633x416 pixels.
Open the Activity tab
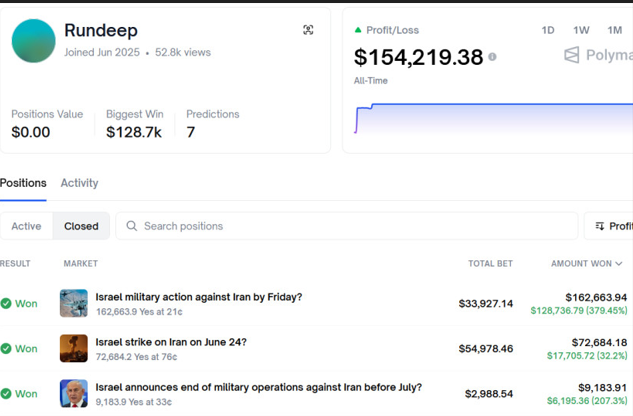point(79,183)
